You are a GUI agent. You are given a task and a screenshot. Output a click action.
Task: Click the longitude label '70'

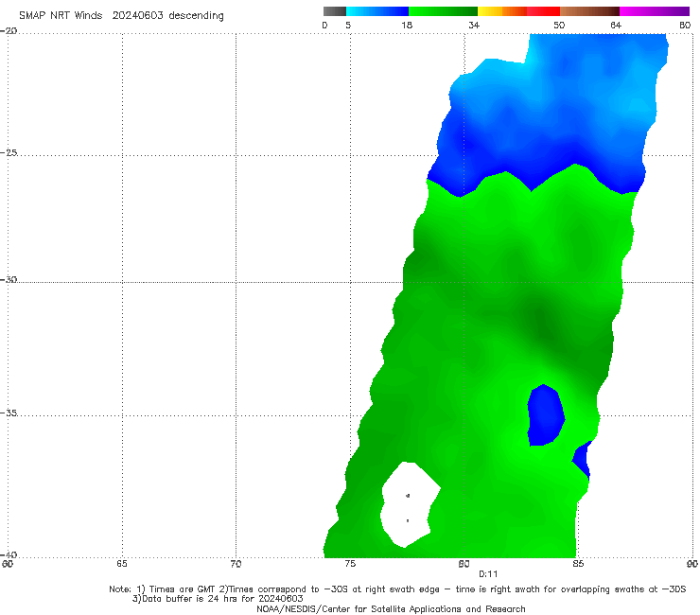236,564
